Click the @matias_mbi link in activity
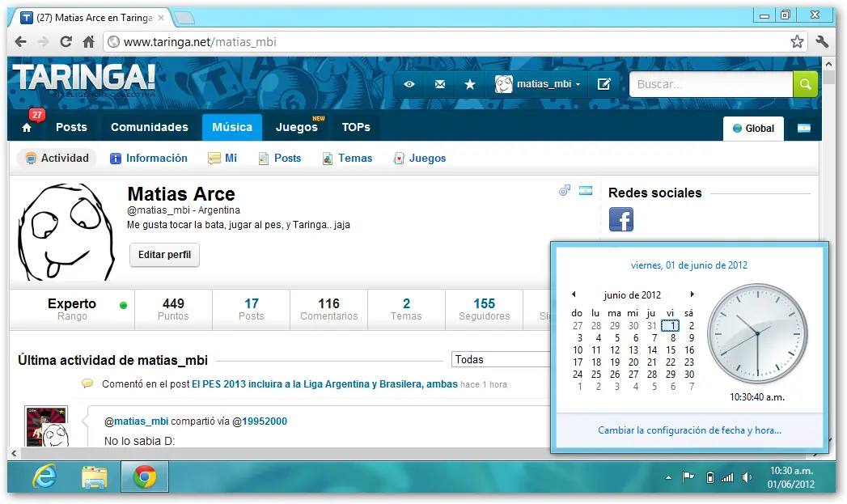The width and height of the screenshot is (847, 504). pyautogui.click(x=136, y=421)
